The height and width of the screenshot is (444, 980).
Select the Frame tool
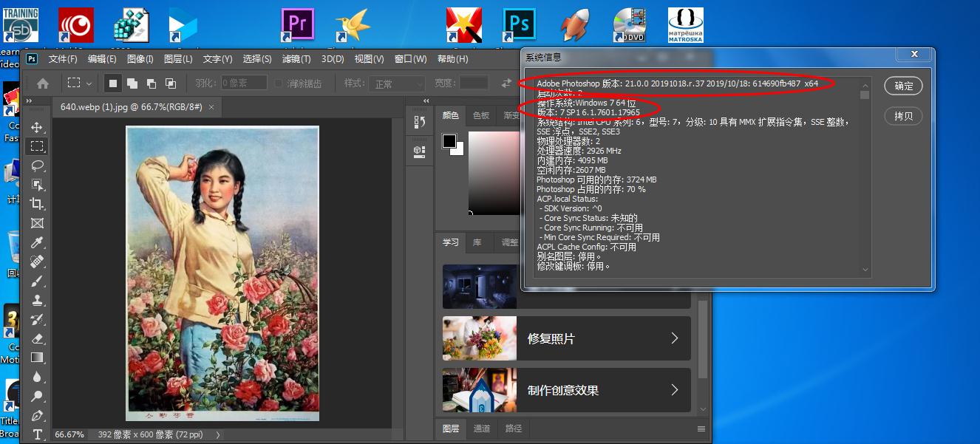37,223
